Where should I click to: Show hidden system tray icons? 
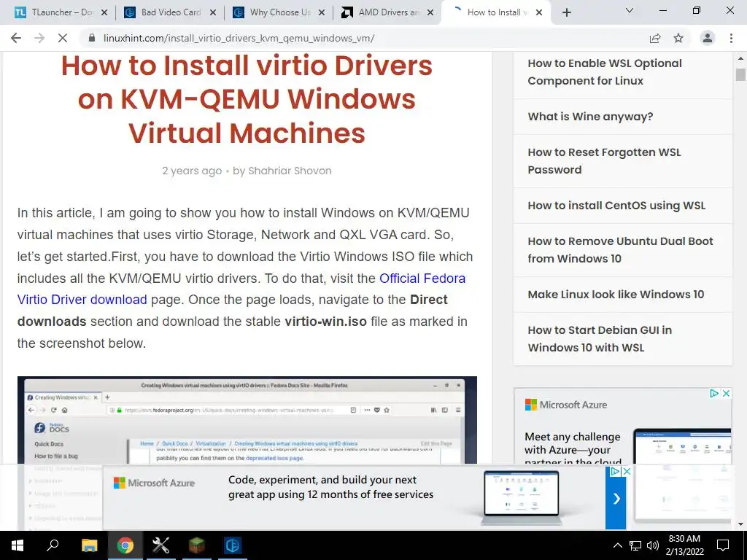[x=617, y=545]
